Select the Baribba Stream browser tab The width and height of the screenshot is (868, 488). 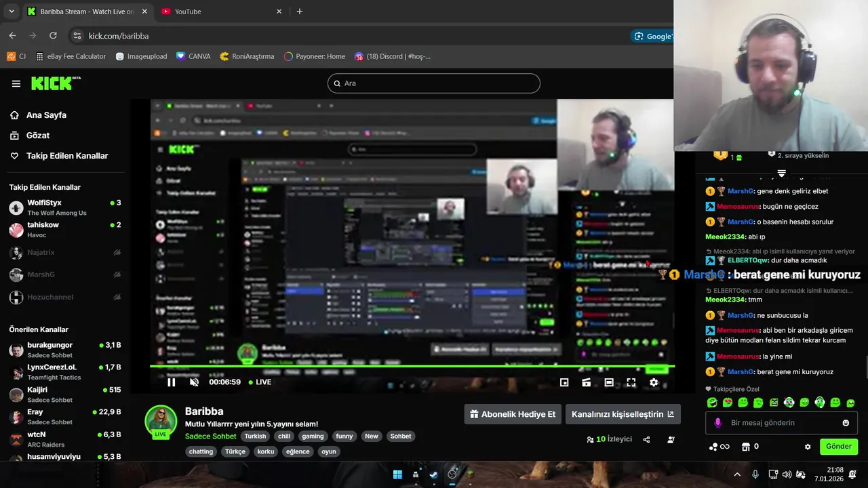pos(88,12)
